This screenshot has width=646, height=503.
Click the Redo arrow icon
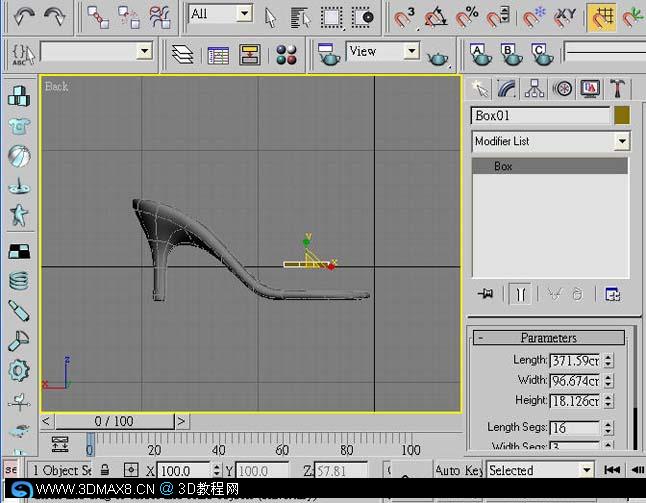point(54,16)
